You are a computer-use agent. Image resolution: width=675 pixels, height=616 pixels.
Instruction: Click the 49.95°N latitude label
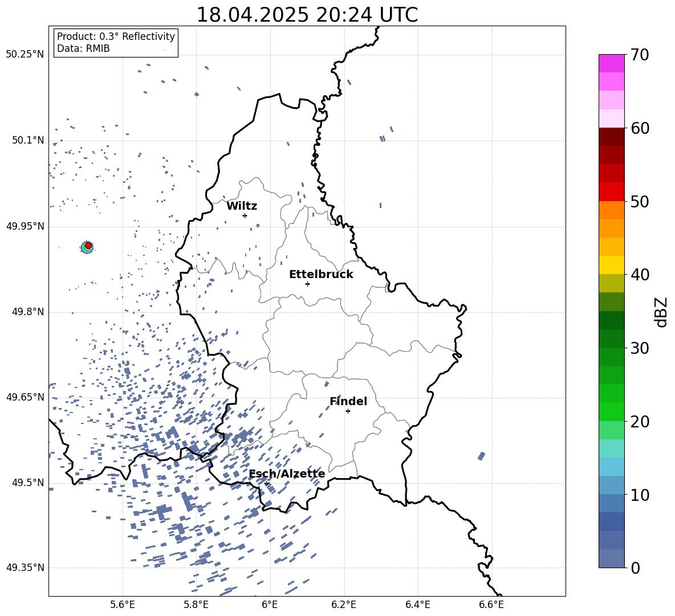25,226
